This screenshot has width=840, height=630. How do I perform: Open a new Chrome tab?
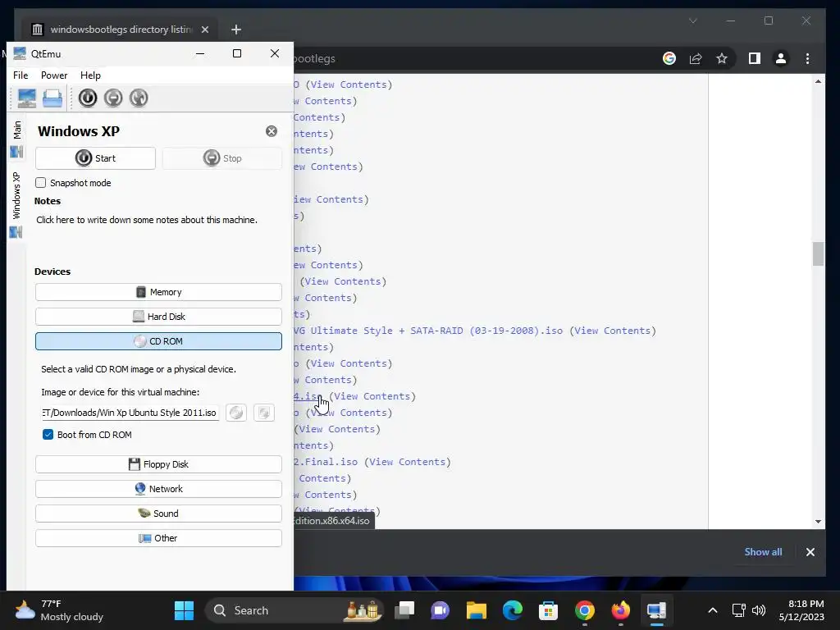pos(236,30)
